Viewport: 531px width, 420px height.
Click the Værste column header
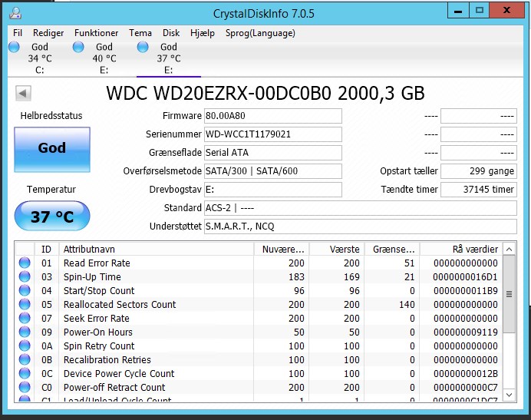pyautogui.click(x=337, y=249)
